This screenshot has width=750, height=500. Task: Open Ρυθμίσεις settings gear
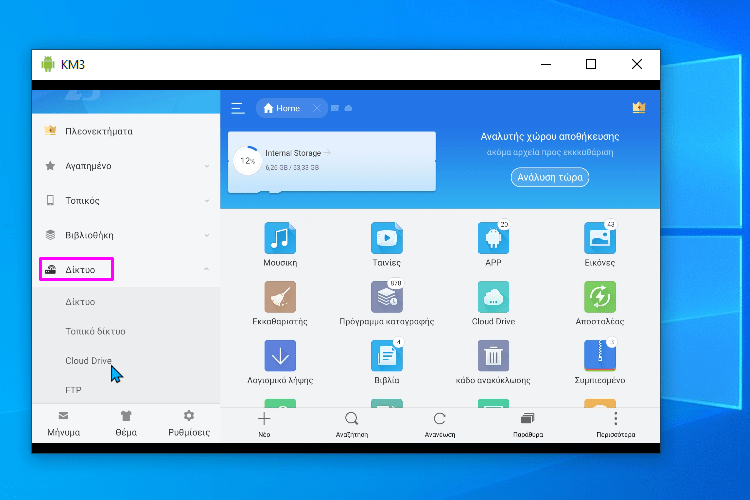(x=189, y=423)
